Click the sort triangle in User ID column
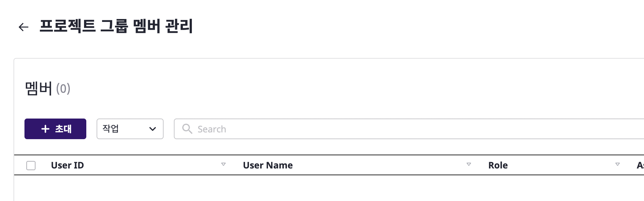Screen dimensions: 644x201 click(223, 164)
